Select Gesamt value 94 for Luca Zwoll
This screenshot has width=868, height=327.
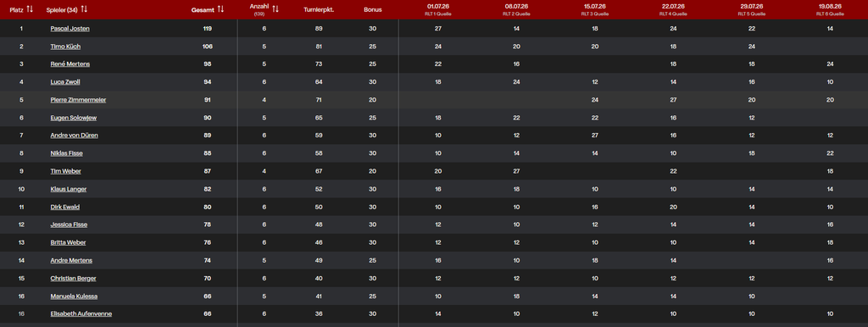pos(208,82)
